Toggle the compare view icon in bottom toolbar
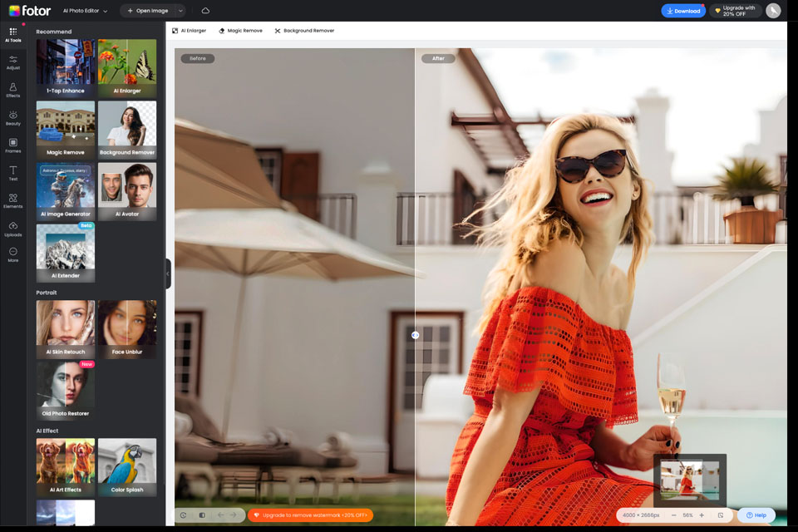This screenshot has height=532, width=798. point(202,515)
